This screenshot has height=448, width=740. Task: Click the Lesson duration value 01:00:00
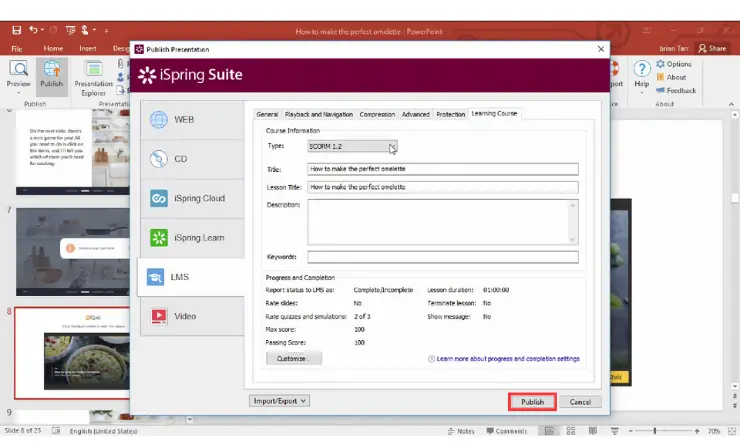pos(496,290)
